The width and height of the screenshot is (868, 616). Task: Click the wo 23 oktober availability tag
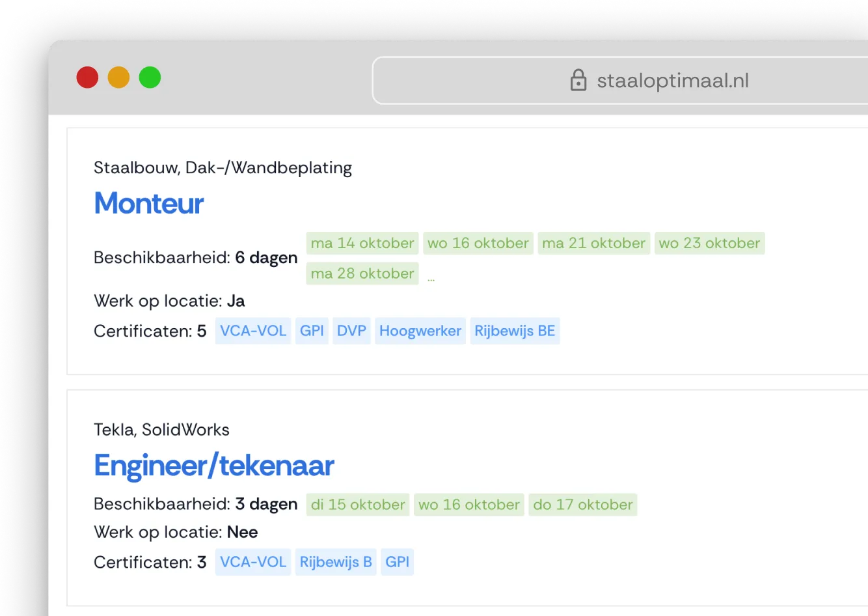pos(709,244)
